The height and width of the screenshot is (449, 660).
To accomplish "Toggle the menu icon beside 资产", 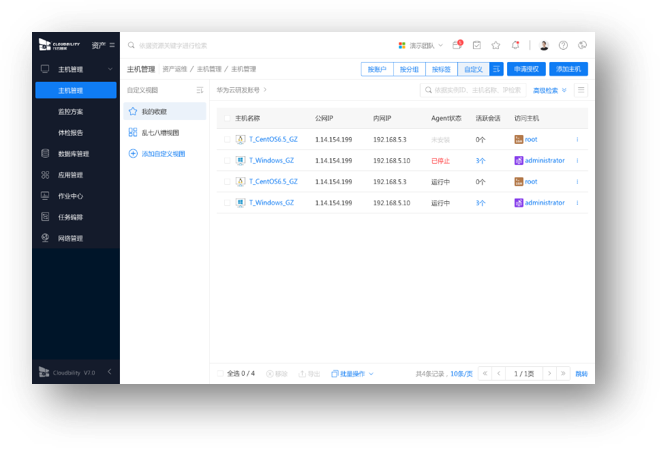I will click(112, 45).
